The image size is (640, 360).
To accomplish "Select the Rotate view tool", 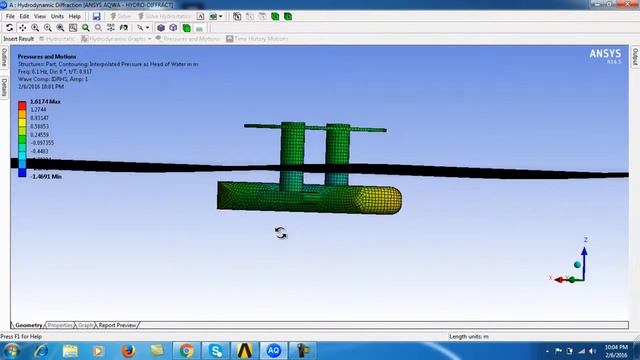I will (9, 28).
